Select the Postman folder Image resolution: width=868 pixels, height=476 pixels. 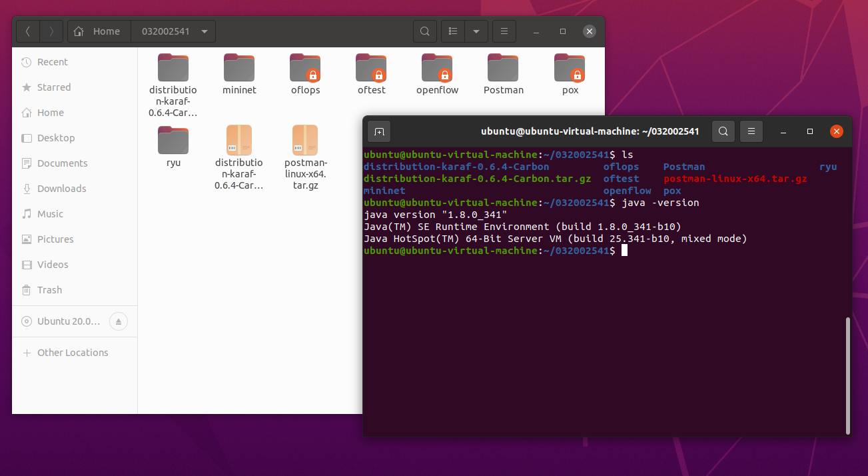503,73
